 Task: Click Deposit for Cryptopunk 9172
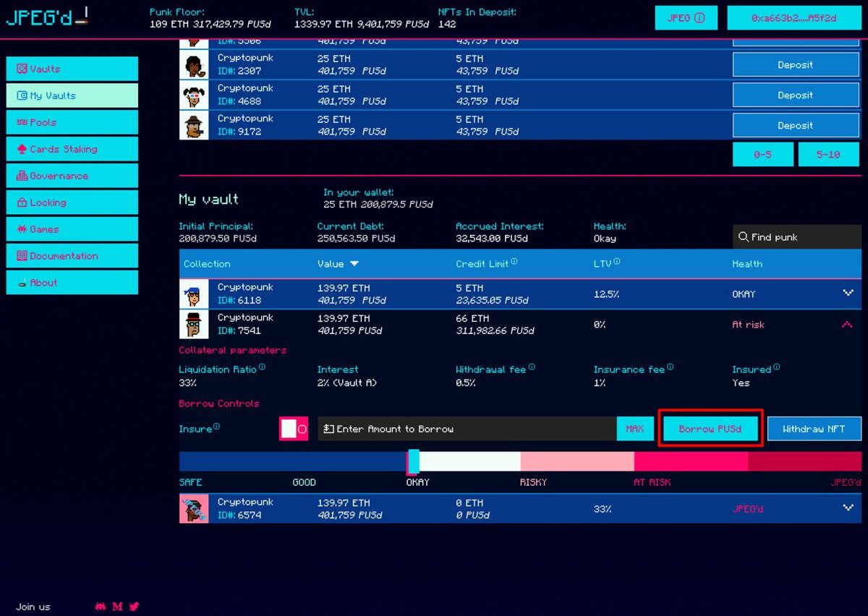tap(796, 126)
